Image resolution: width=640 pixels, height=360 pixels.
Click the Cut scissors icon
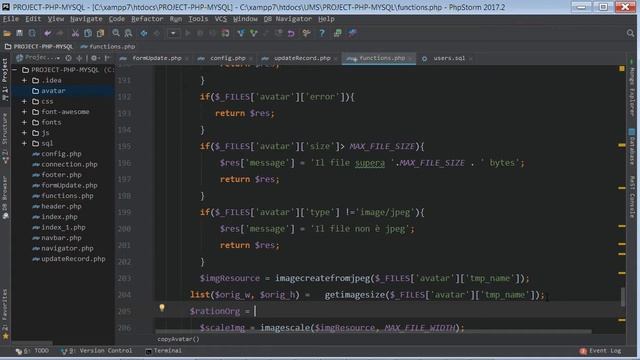pos(75,33)
